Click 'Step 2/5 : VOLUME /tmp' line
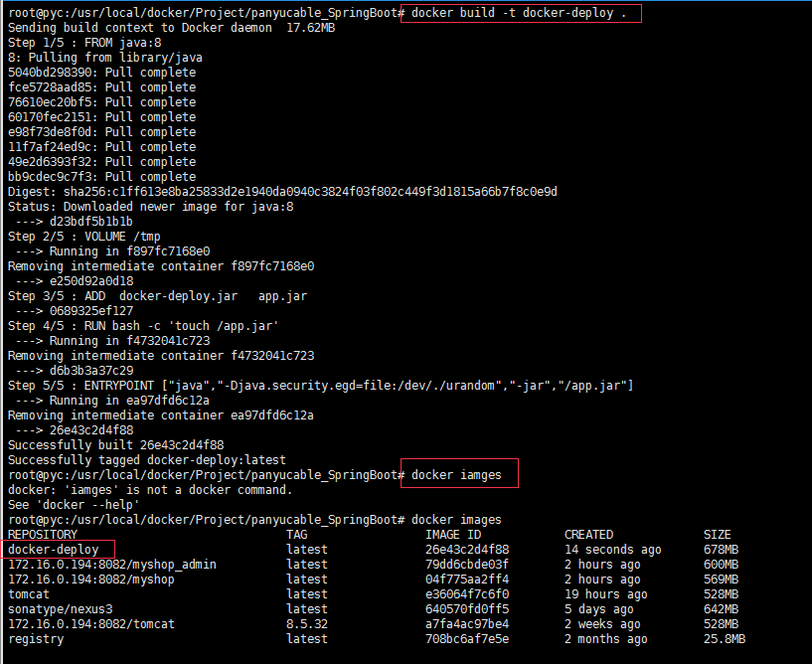This screenshot has width=812, height=664. click(x=83, y=237)
